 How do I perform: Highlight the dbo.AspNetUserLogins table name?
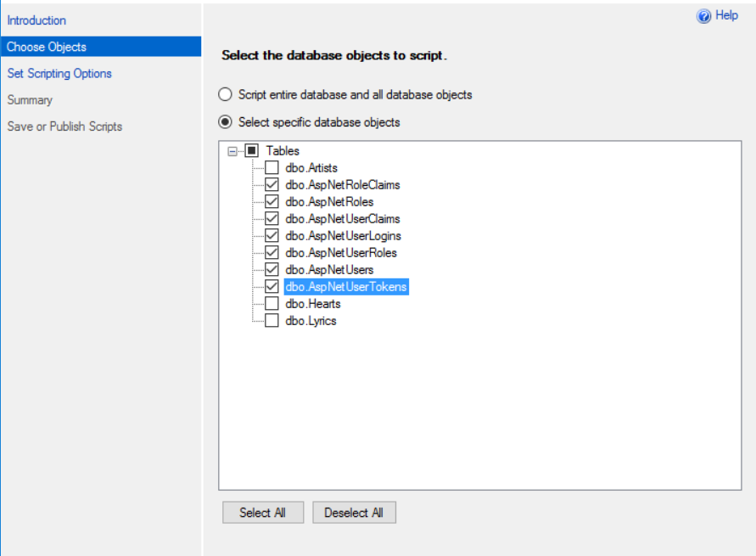tap(344, 236)
